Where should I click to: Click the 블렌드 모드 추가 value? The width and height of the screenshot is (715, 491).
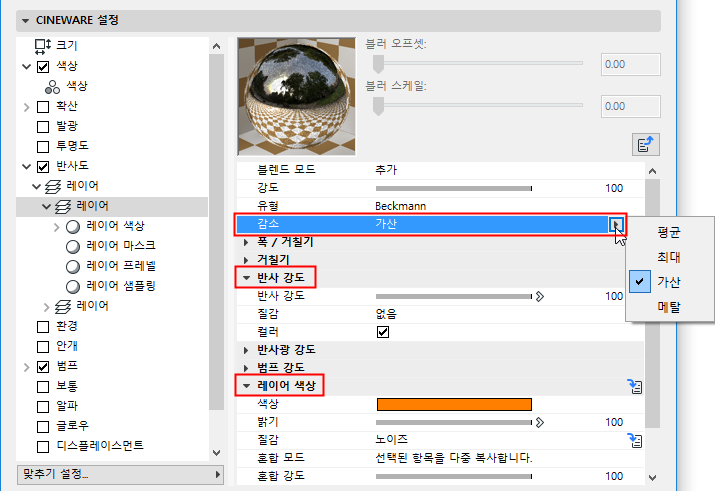click(386, 170)
